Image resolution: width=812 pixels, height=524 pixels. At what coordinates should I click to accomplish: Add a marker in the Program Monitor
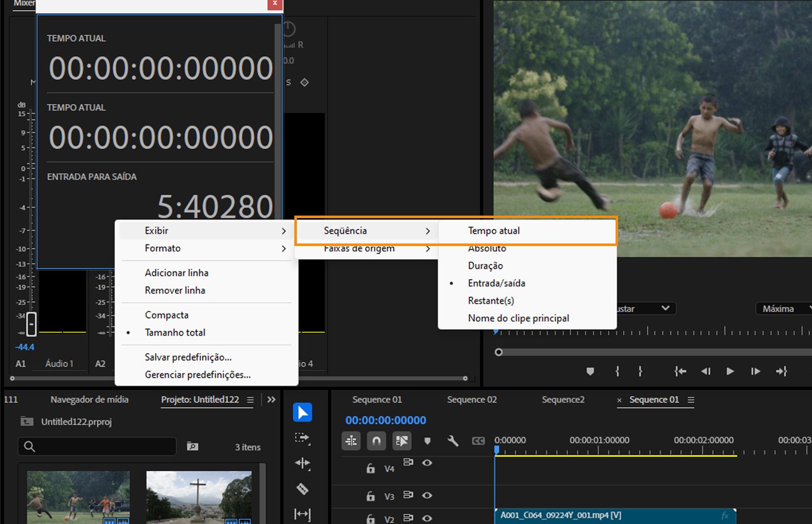click(x=590, y=371)
